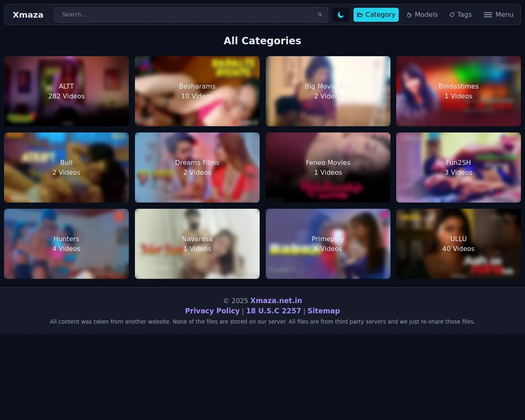Screen dimensions: 525x420
Task: Click the search magnifier icon button
Action: point(320,15)
